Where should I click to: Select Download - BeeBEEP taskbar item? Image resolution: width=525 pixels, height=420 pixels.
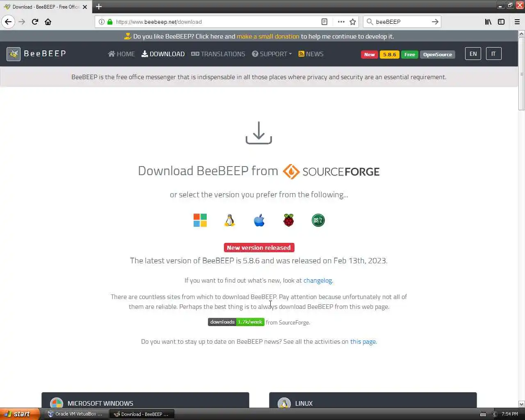[x=142, y=414]
